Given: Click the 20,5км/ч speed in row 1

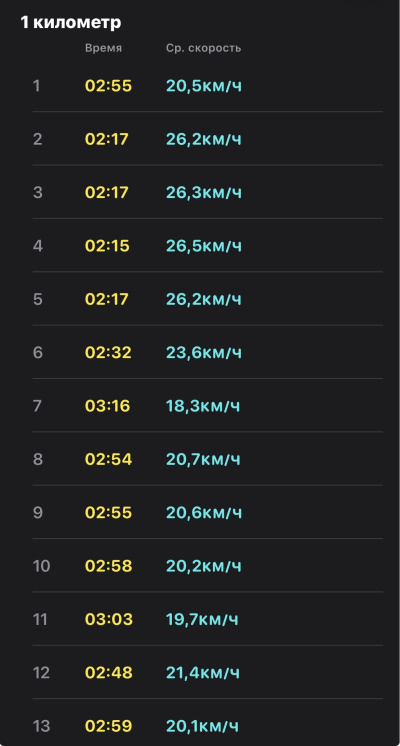Looking at the screenshot, I should pyautogui.click(x=204, y=86).
